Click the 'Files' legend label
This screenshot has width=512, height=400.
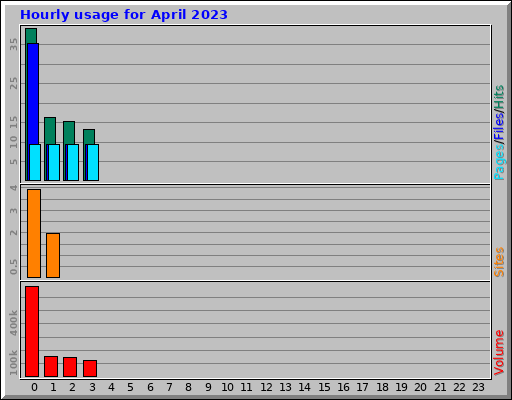(x=499, y=126)
